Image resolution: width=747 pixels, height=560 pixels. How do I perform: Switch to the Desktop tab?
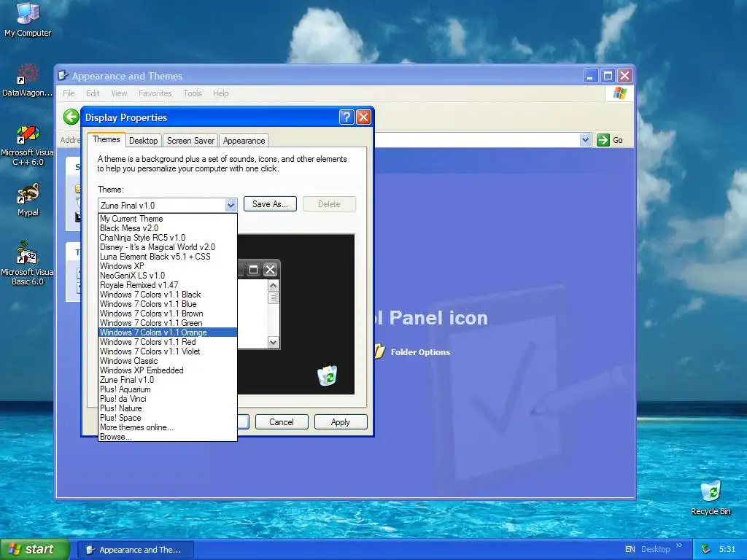point(143,141)
